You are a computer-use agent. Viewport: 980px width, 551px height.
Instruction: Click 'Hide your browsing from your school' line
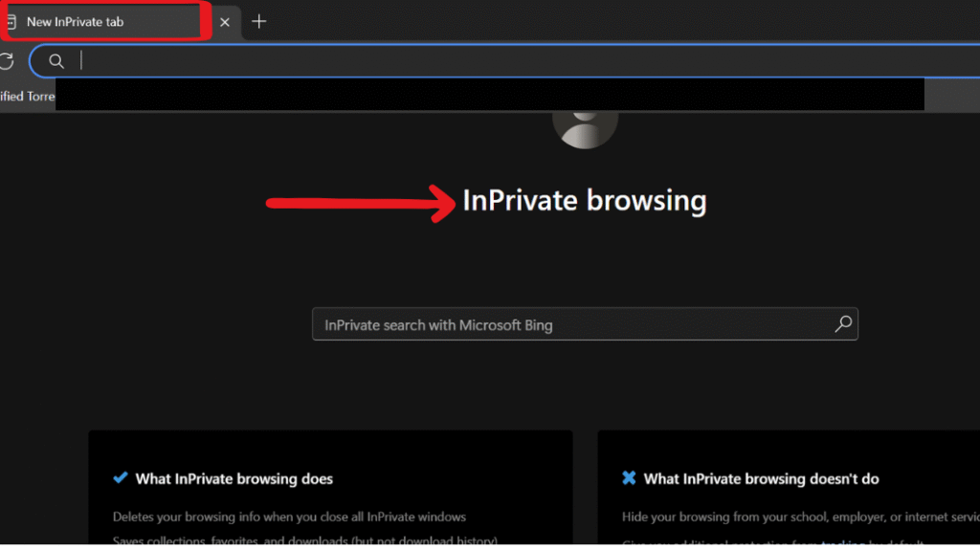pyautogui.click(x=801, y=518)
